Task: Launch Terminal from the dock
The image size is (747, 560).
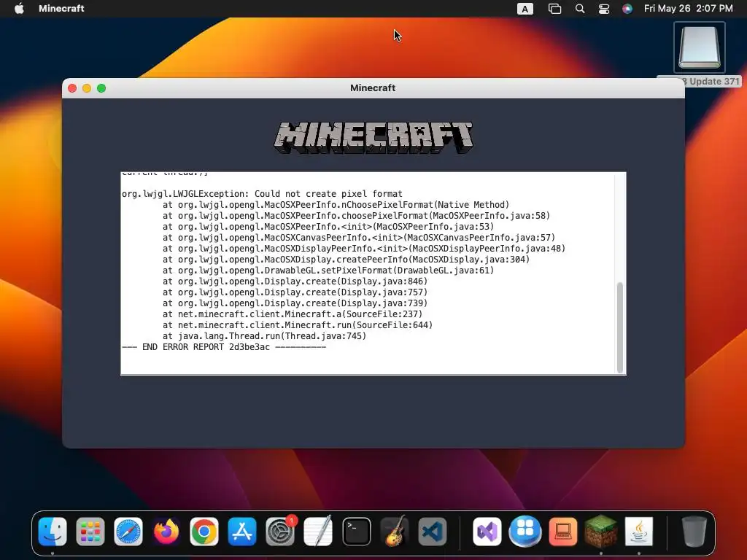Action: click(x=356, y=532)
